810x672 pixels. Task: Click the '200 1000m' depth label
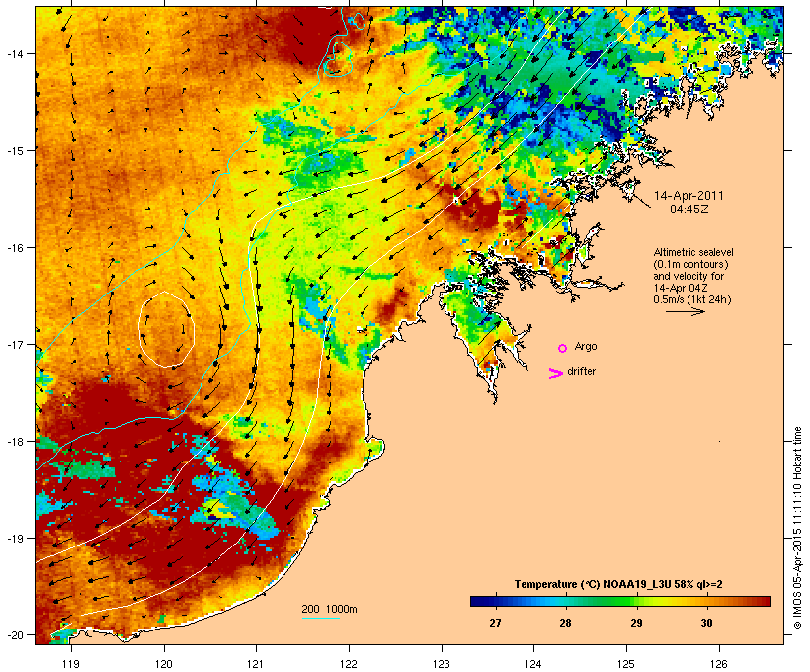coord(329,609)
